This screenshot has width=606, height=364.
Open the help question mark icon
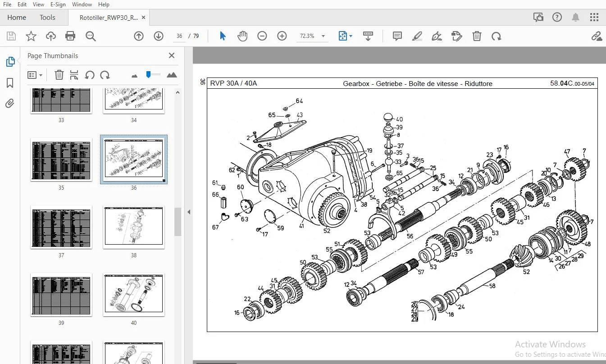pyautogui.click(x=557, y=17)
